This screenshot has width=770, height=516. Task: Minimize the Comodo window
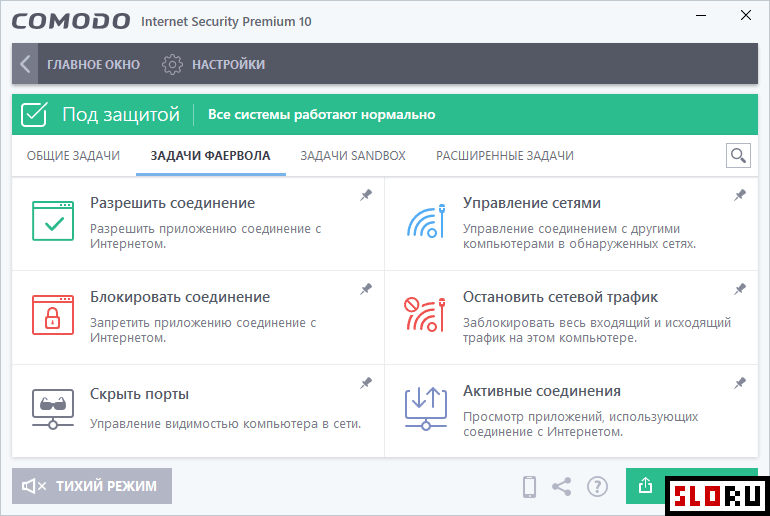tap(701, 16)
